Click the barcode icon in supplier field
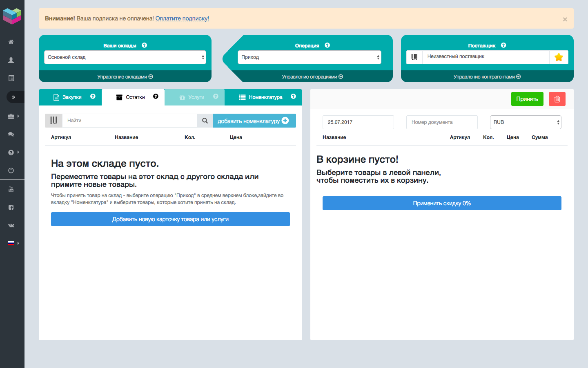Screen dimensions: 588x368 tap(414, 57)
